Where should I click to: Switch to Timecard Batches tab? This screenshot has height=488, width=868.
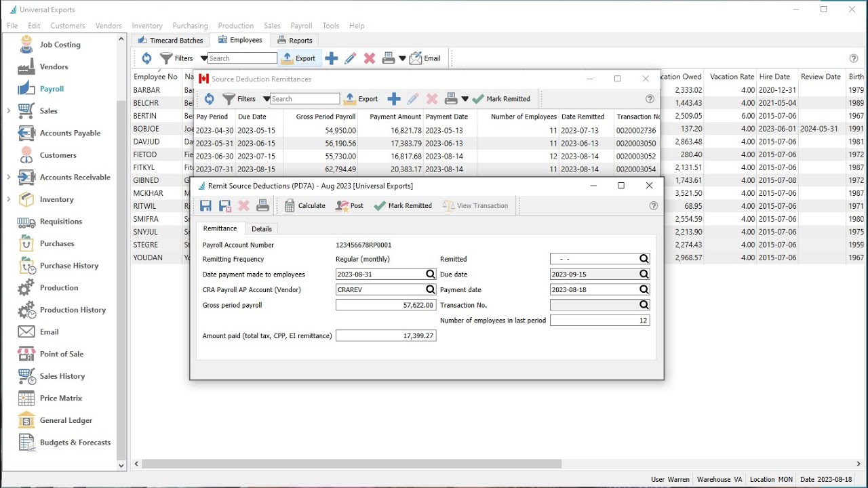click(170, 40)
